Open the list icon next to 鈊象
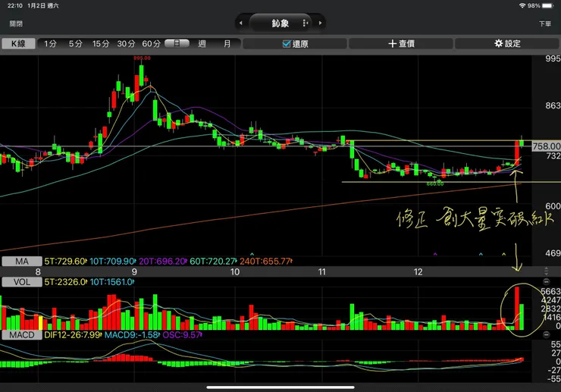 coord(306,23)
